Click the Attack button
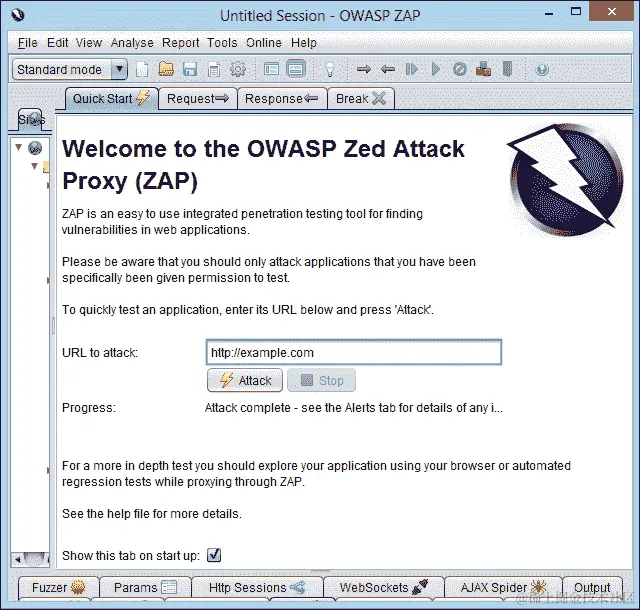The height and width of the screenshot is (610, 640). 245,380
